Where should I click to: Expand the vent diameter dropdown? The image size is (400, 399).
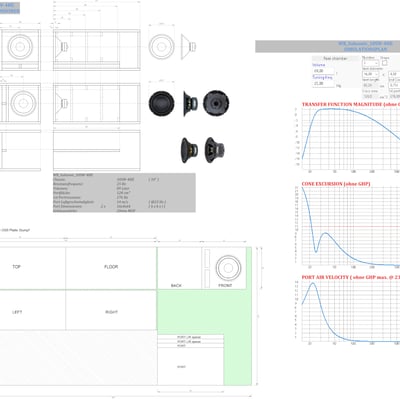click(371, 74)
